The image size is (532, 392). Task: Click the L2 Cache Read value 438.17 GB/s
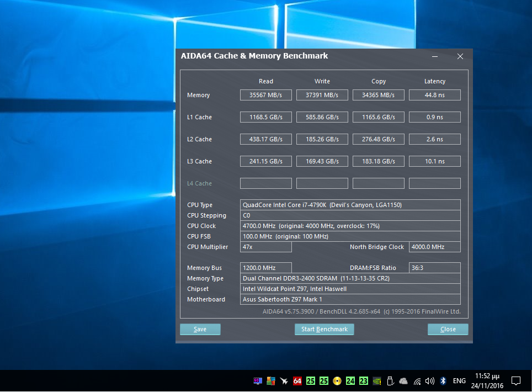pyautogui.click(x=266, y=139)
